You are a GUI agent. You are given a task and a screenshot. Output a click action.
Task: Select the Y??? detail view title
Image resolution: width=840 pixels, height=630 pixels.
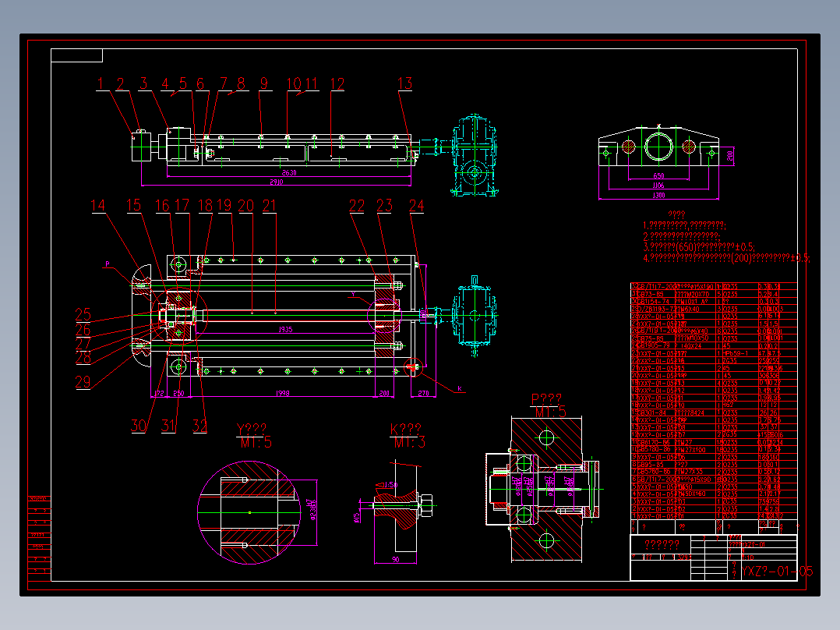tap(252, 430)
